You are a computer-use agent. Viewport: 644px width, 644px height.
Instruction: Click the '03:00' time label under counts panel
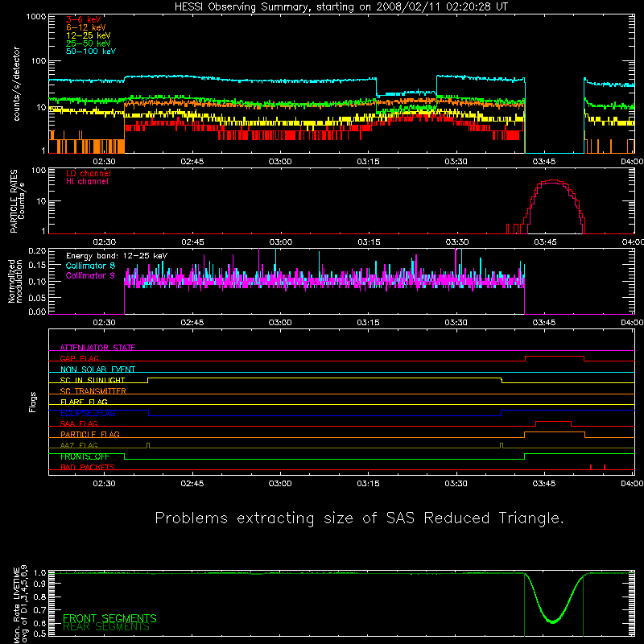click(280, 162)
